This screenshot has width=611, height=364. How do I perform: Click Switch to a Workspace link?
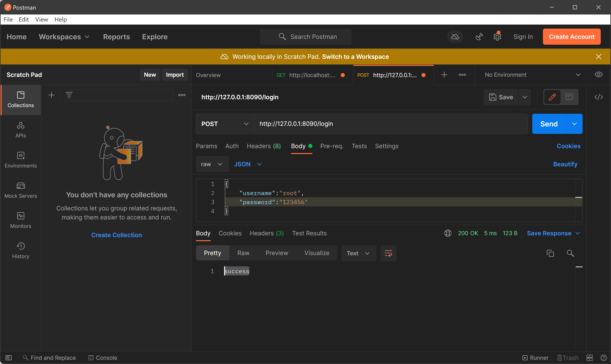point(355,57)
